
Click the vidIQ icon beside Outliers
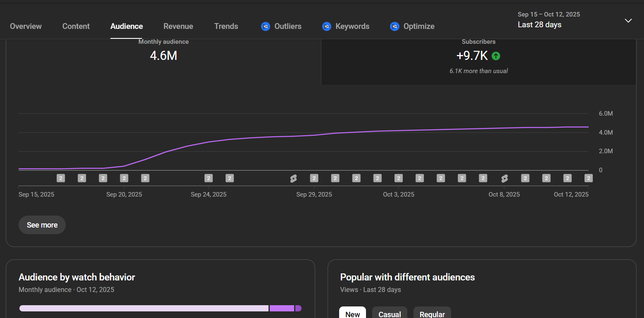[x=265, y=26]
